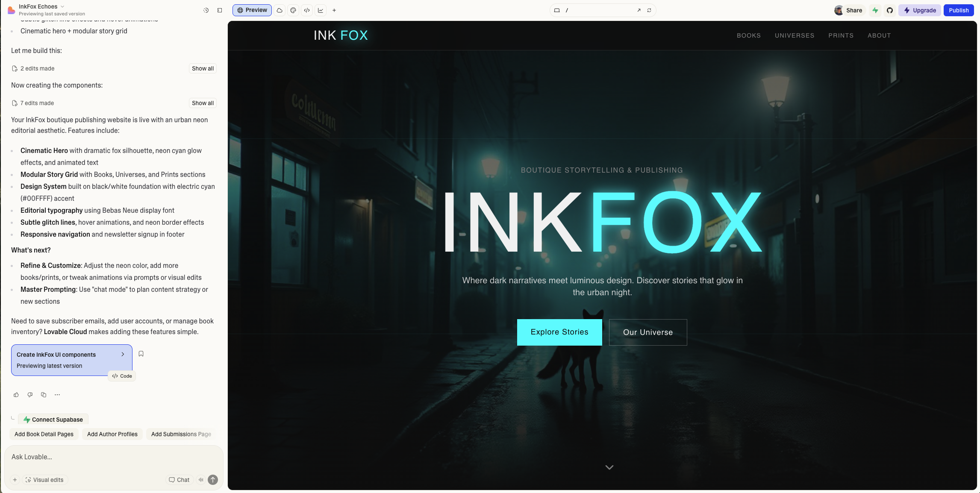This screenshot has width=980, height=493.
Task: Show all for 2 edits made
Action: pyautogui.click(x=203, y=68)
